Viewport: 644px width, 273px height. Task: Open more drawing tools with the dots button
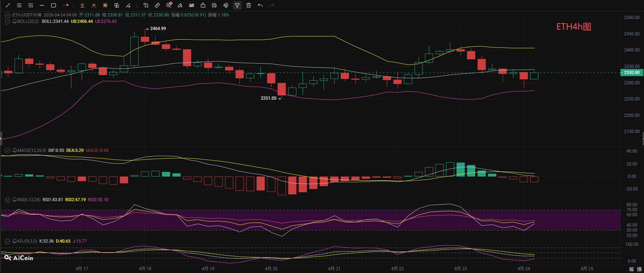(65, 5)
